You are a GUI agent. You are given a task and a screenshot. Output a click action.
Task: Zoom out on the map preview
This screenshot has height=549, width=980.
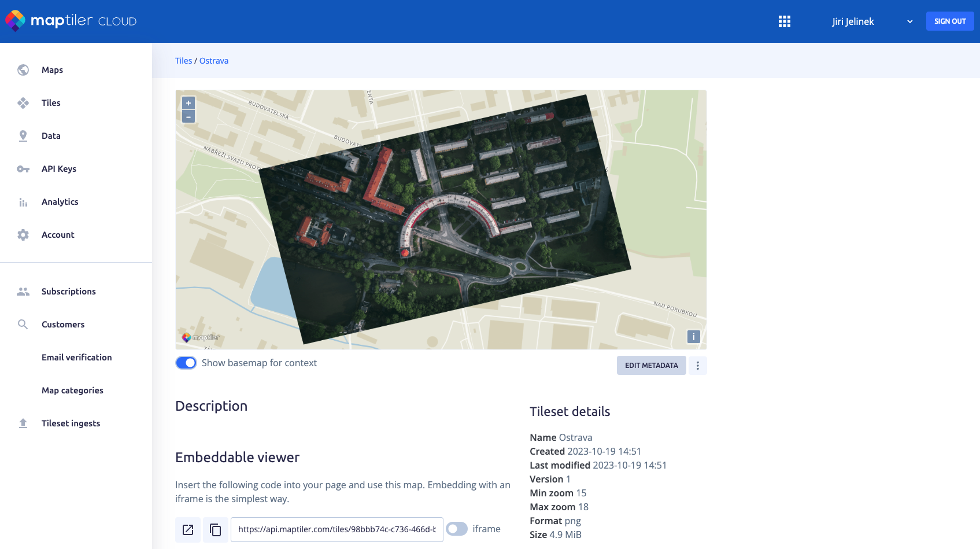[x=188, y=117]
